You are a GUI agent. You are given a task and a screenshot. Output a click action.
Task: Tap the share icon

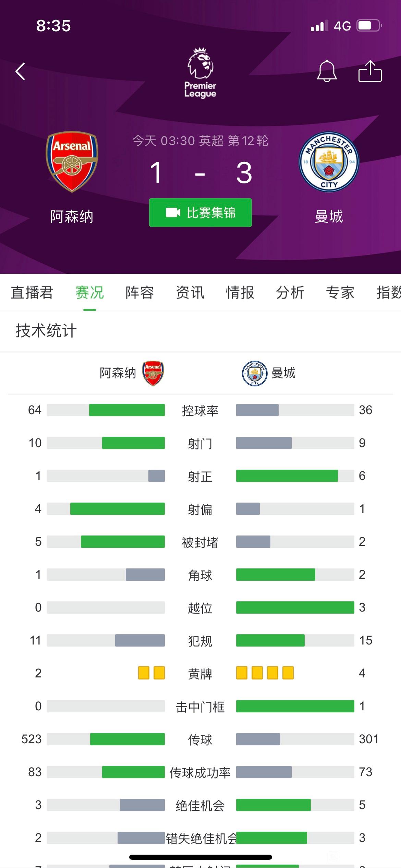click(370, 71)
